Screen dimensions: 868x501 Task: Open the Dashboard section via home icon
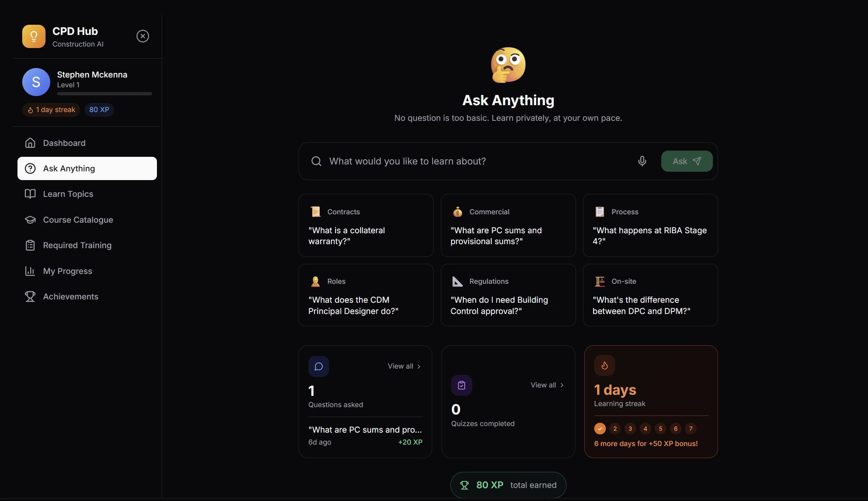click(31, 143)
